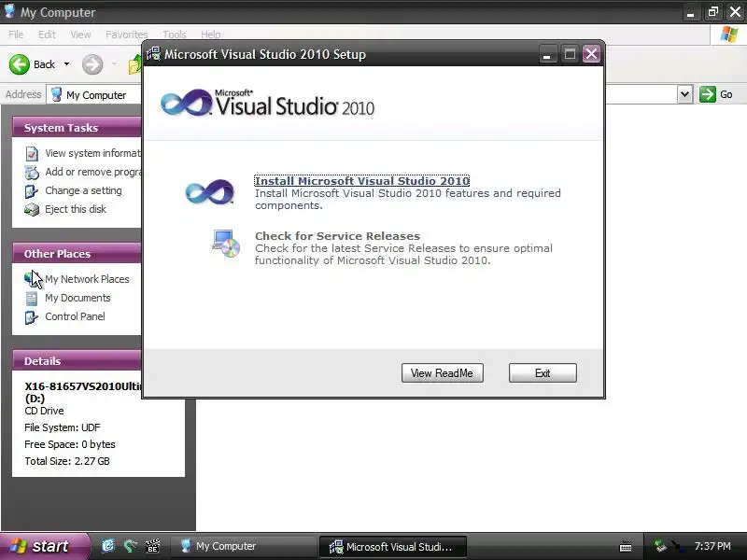Expand the Forward history dropdown arrow
The height and width of the screenshot is (560, 747).
pos(114,64)
